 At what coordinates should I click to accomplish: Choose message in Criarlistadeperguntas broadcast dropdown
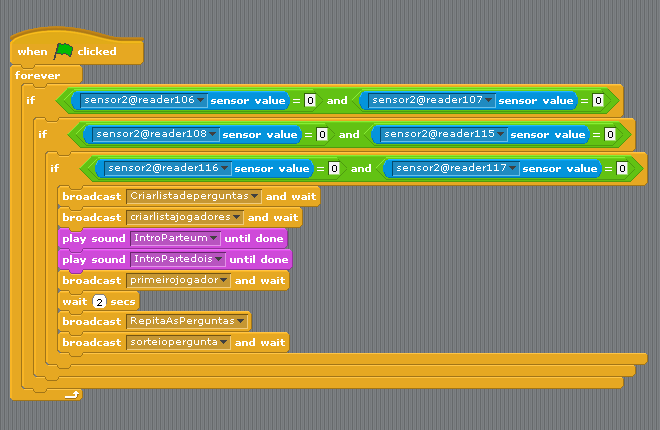pyautogui.click(x=256, y=196)
